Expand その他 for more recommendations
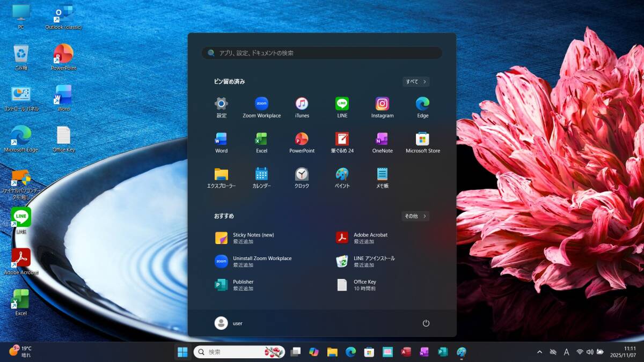The height and width of the screenshot is (362, 644). (x=415, y=216)
